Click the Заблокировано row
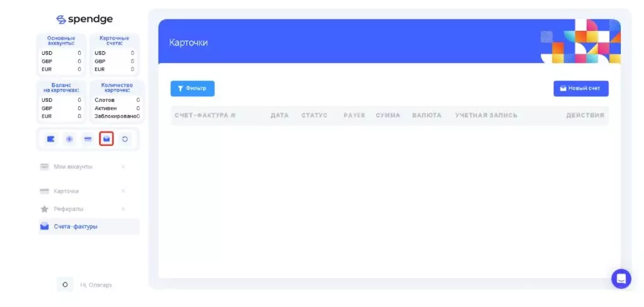Image resolution: width=644 pixels, height=307 pixels. 117,116
